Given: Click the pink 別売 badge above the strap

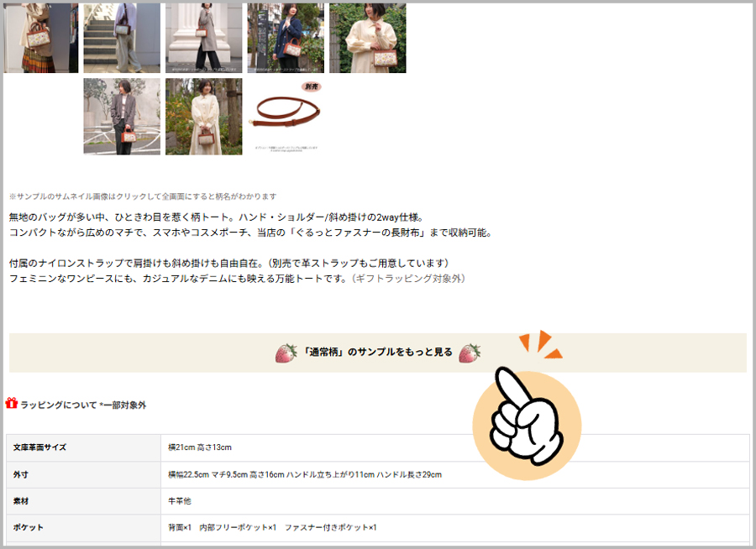Looking at the screenshot, I should (x=312, y=86).
